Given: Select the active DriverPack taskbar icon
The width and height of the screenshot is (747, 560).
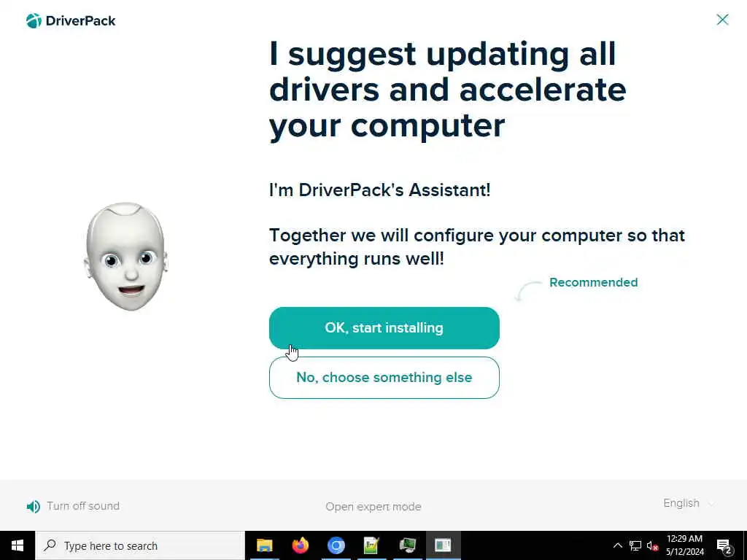Looking at the screenshot, I should (443, 545).
